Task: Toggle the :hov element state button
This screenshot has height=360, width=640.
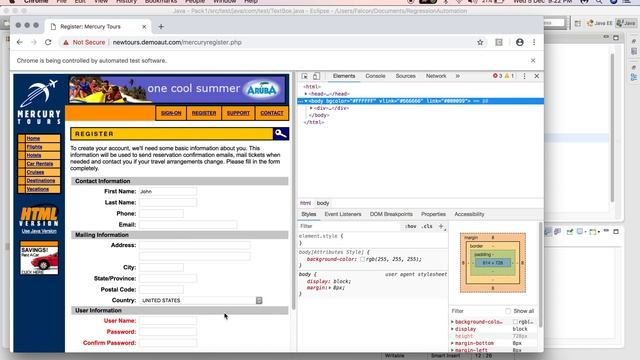Action: click(411, 226)
